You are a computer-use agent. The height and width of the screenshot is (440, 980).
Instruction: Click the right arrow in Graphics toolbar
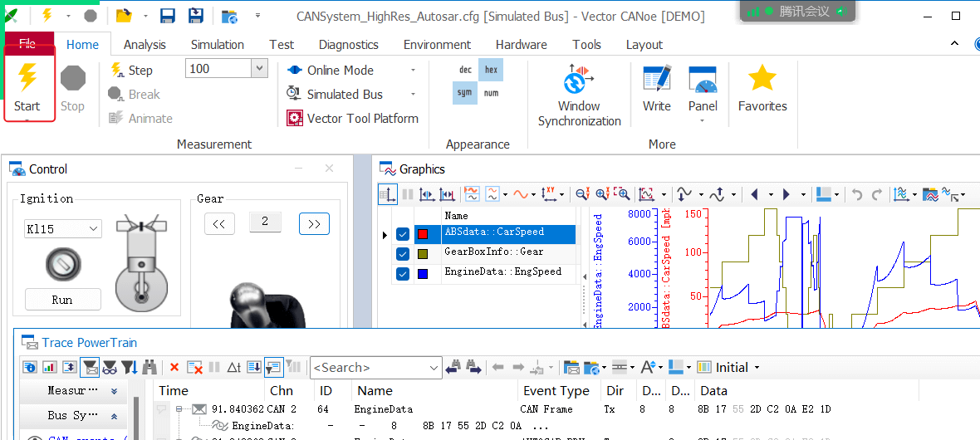click(x=786, y=194)
